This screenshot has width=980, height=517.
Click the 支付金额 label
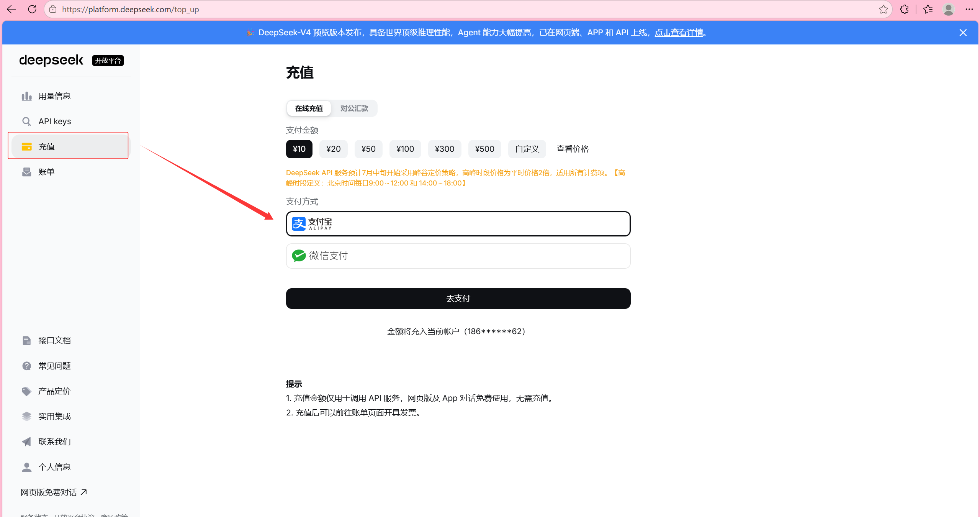point(302,130)
